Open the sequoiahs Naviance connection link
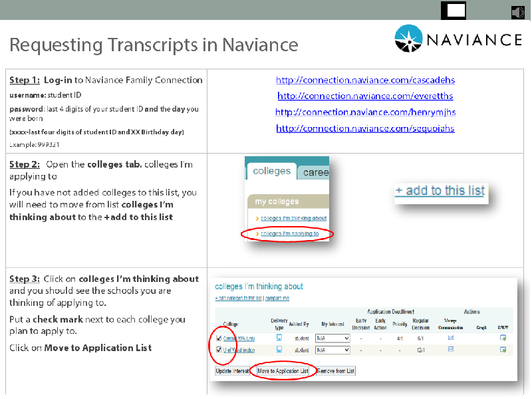 pos(365,128)
